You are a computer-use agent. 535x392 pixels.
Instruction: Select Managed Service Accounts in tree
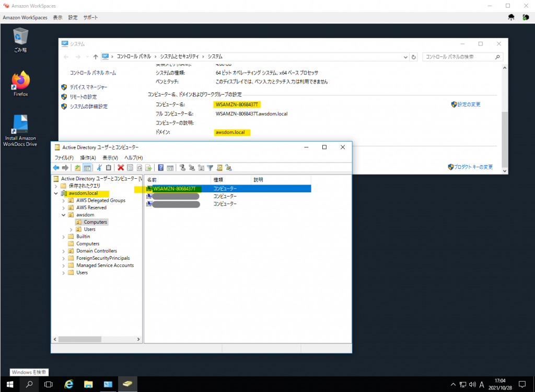coord(104,266)
